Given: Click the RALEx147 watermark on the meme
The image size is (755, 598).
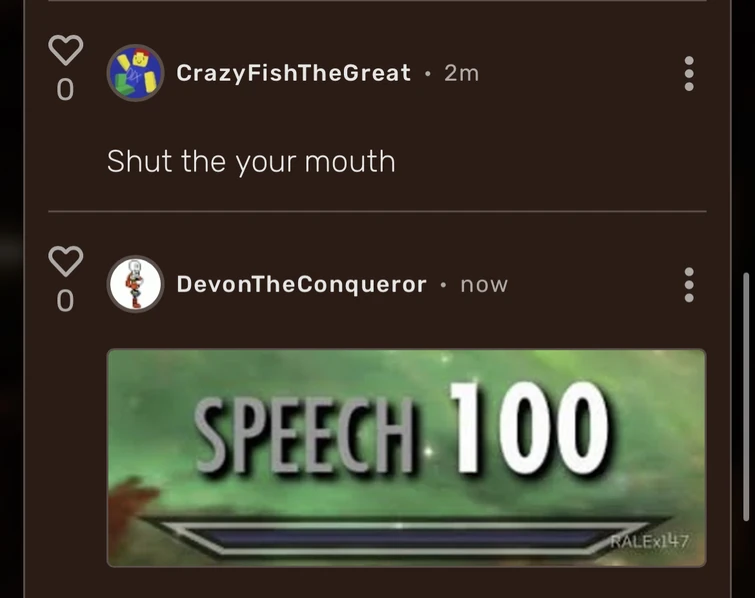Looking at the screenshot, I should (650, 541).
